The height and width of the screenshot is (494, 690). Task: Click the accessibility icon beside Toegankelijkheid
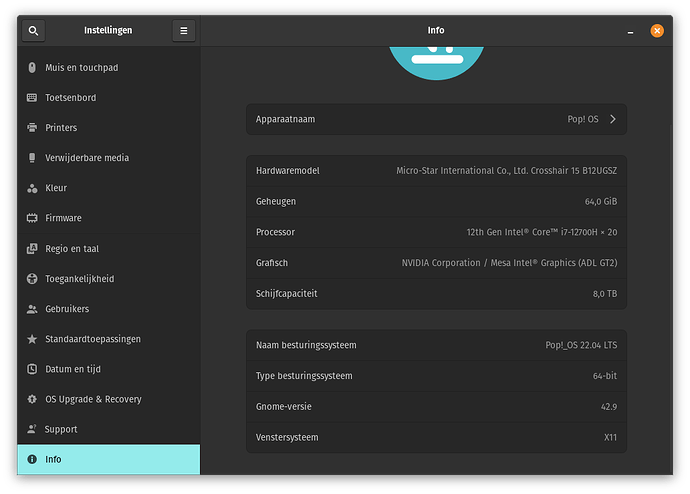pos(32,278)
